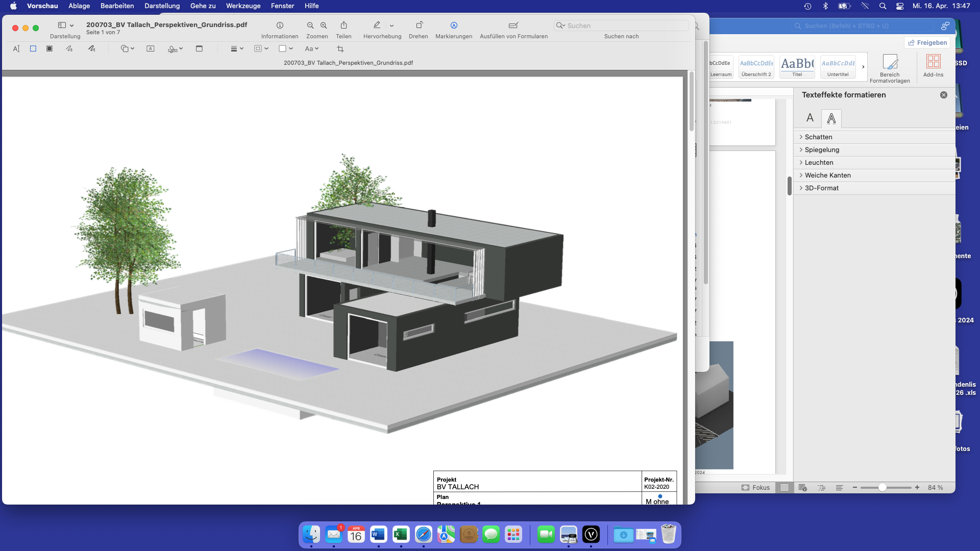The image size is (980, 551).
Task: Switch to draft view in Word
Action: tap(839, 488)
